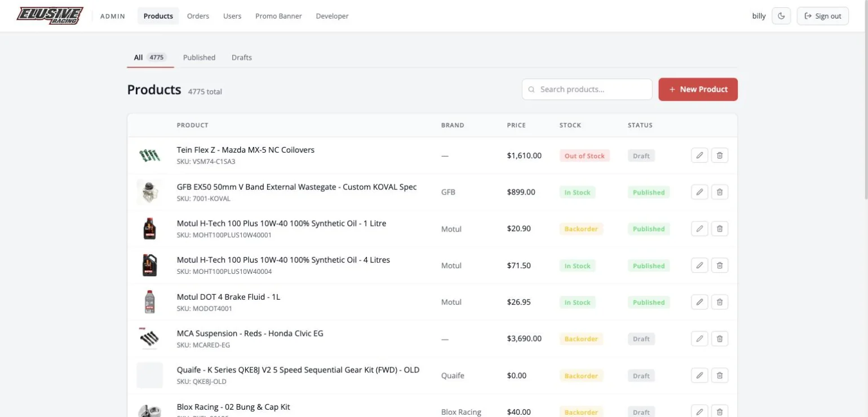
Task: Click the 'GFB' brand cell
Action: [x=448, y=192]
